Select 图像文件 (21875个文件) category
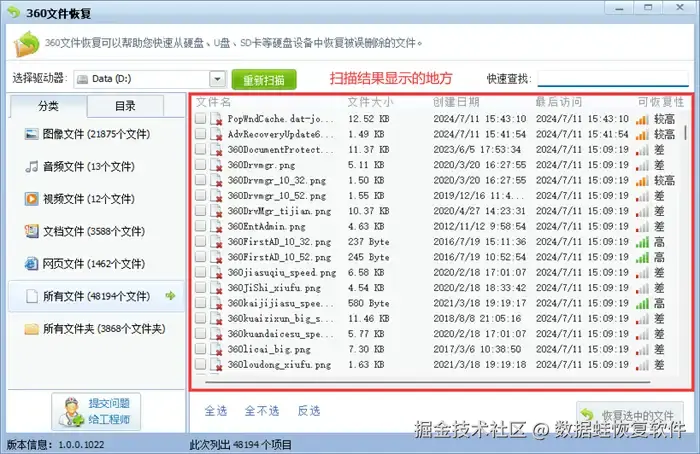The width and height of the screenshot is (700, 454). 96,134
